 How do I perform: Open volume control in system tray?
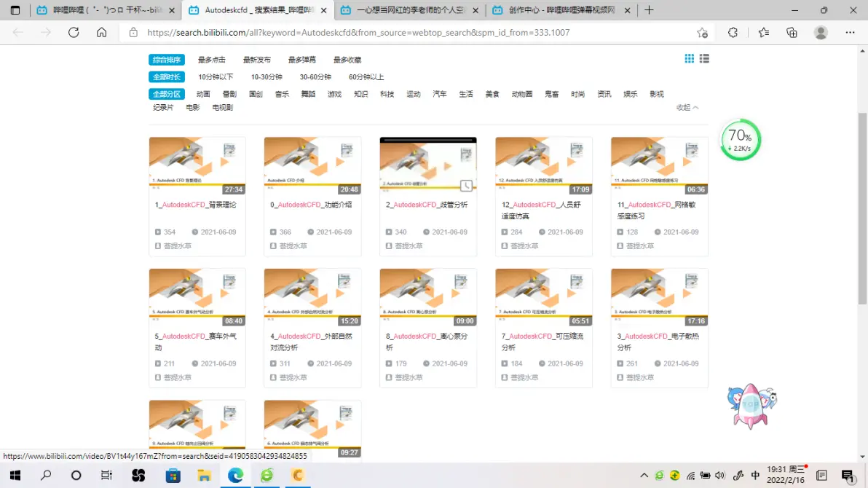(719, 476)
